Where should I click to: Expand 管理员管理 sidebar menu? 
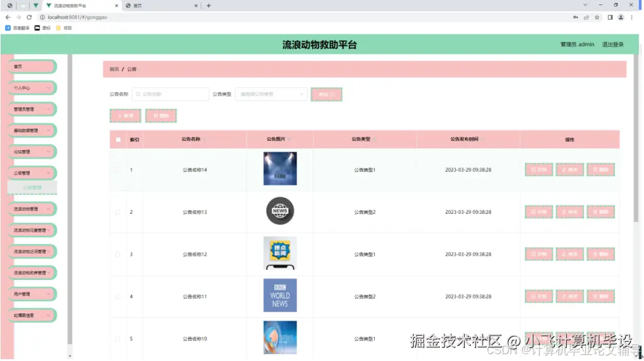click(32, 109)
